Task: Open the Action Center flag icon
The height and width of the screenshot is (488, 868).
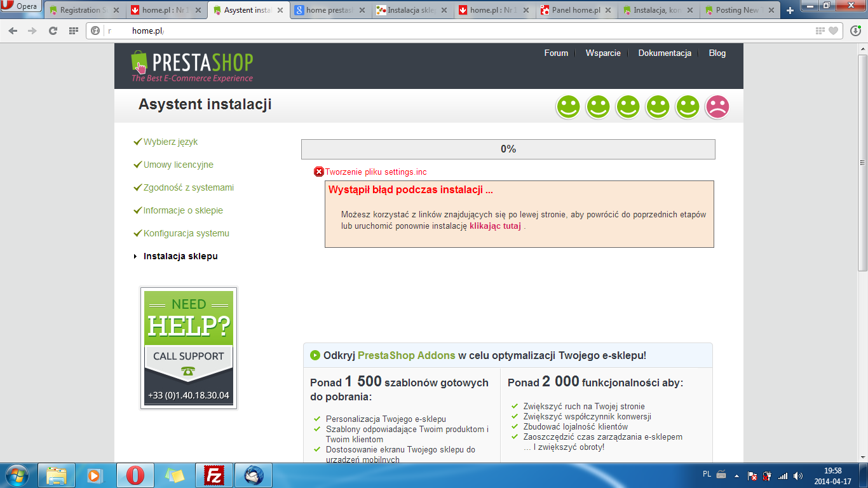Action: 752,475
